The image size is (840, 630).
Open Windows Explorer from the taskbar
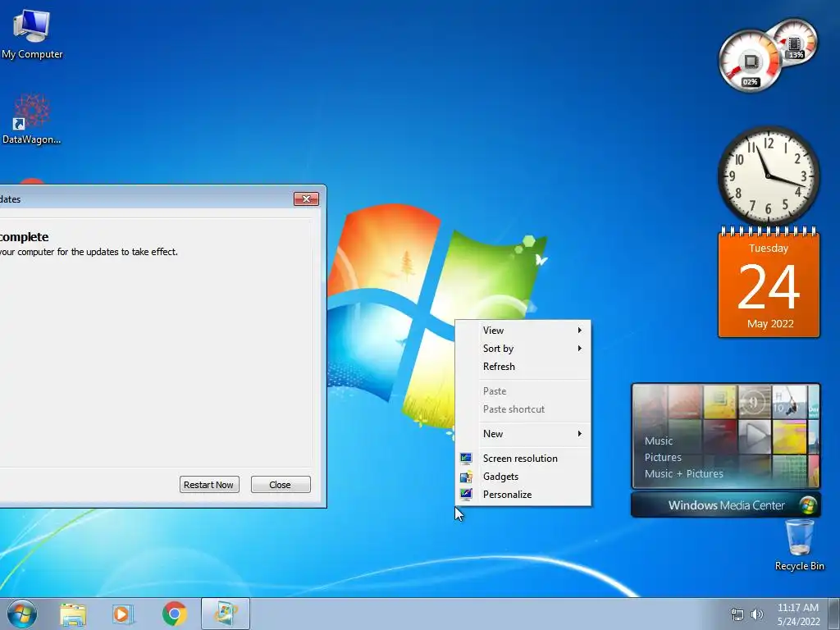73,614
